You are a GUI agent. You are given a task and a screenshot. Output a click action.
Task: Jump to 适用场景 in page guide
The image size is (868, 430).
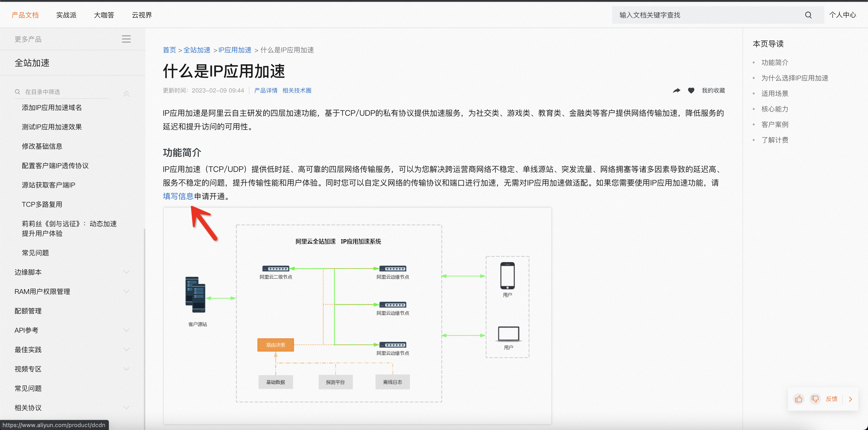[x=775, y=94]
